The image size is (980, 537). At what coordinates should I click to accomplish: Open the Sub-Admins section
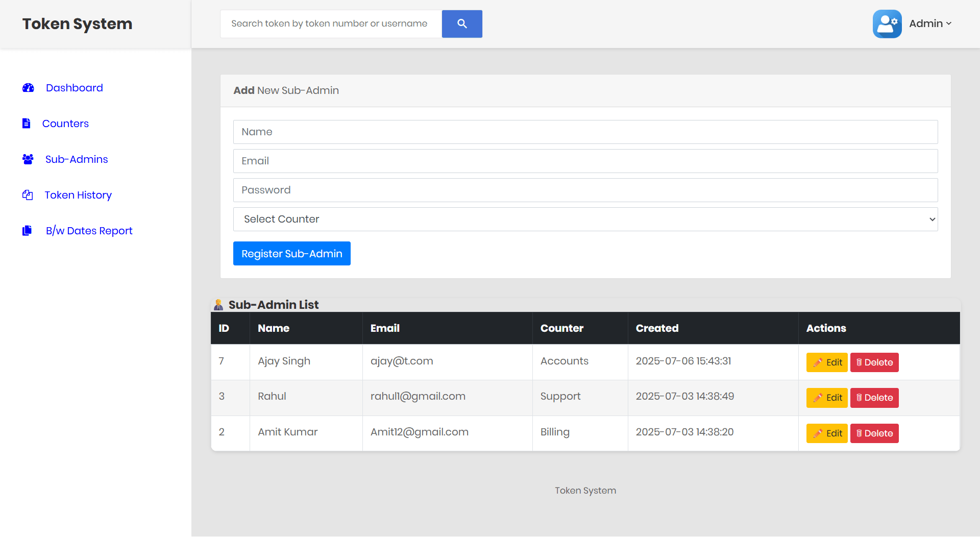coord(76,159)
